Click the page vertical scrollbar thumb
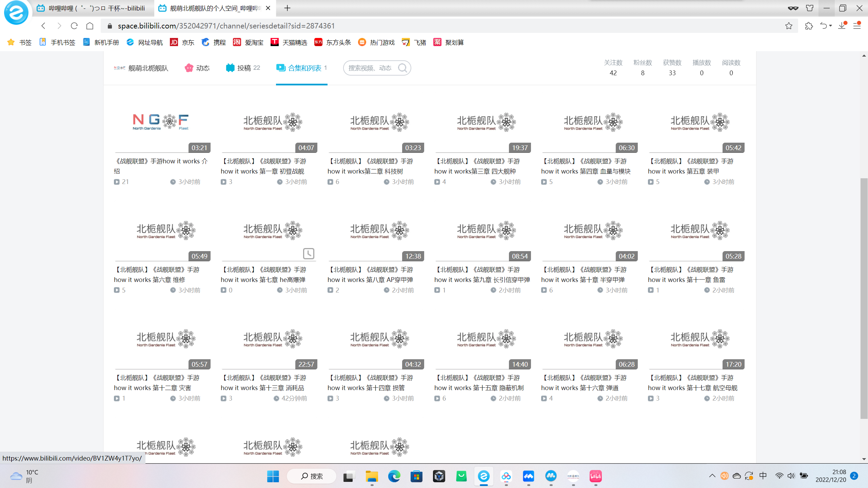 tap(864, 298)
